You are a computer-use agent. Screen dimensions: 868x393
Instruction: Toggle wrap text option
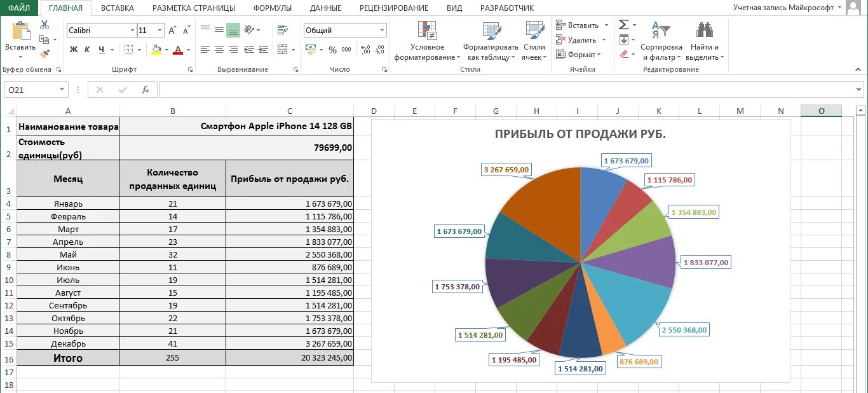point(282,30)
